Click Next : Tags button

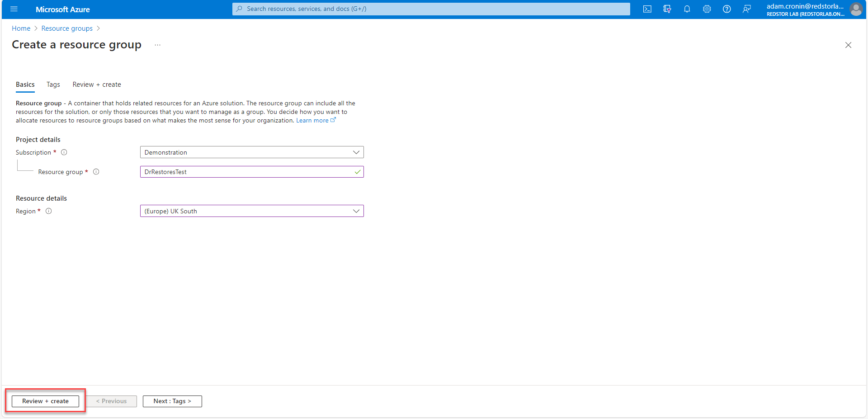coord(172,401)
